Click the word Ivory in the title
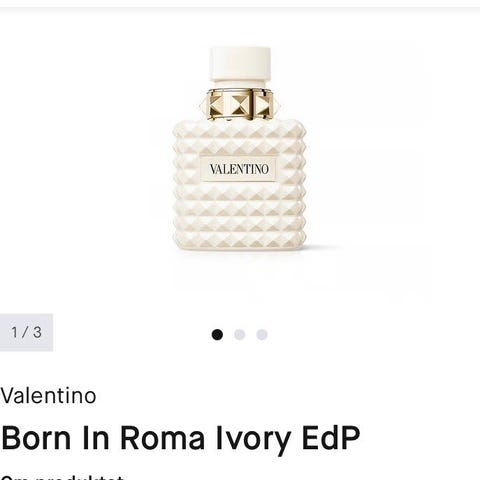Viewport: 480px width, 480px height. pos(253,439)
